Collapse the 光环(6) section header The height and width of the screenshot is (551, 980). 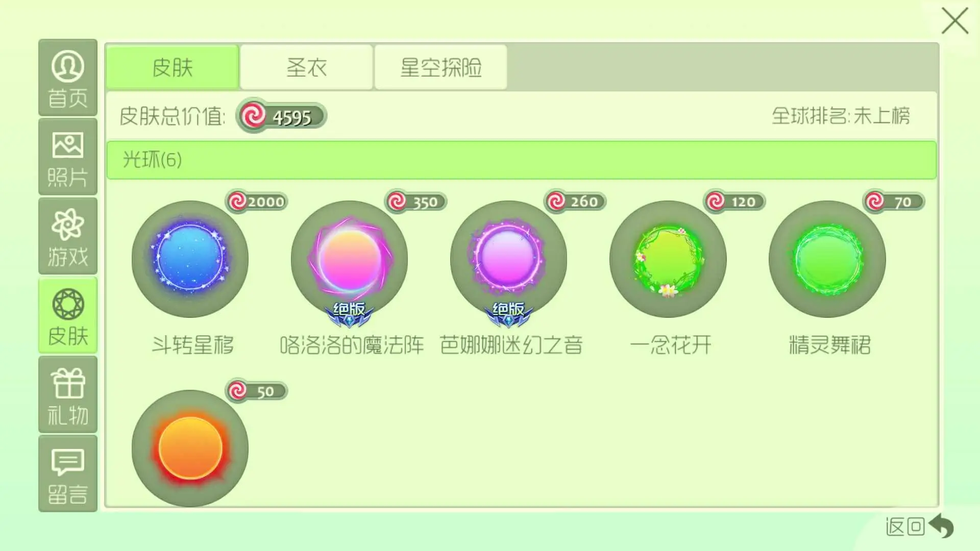click(x=521, y=160)
